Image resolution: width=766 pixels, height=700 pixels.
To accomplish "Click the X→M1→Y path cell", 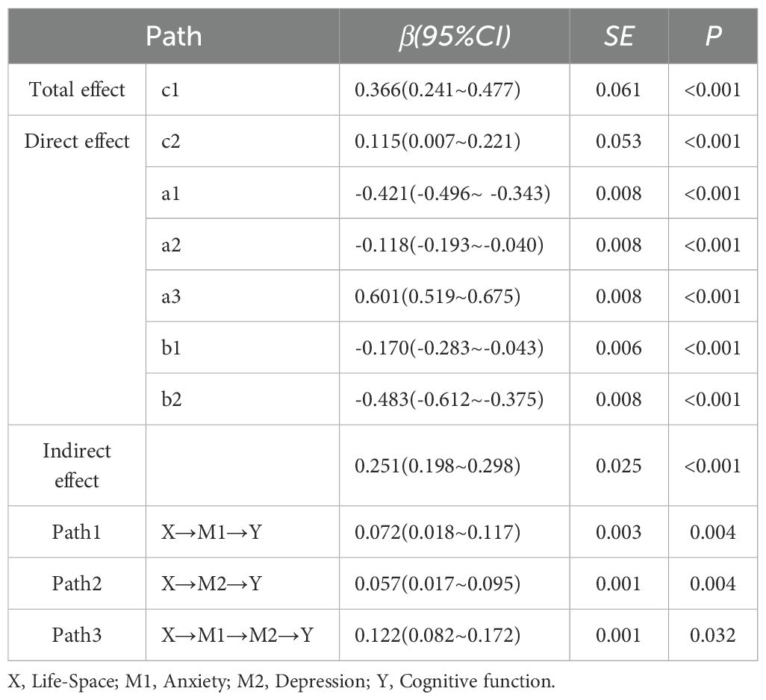I will 212,532.
